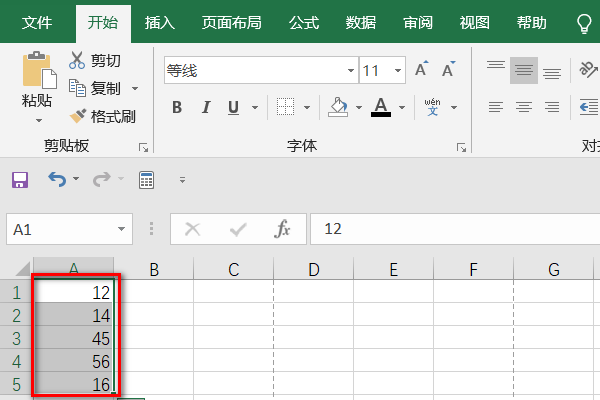Toggle Italic formatting
This screenshot has width=600, height=400.
pyautogui.click(x=206, y=108)
